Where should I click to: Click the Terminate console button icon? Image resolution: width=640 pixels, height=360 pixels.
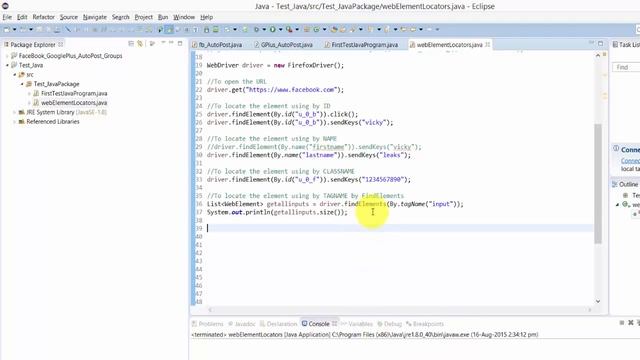tap(622, 323)
